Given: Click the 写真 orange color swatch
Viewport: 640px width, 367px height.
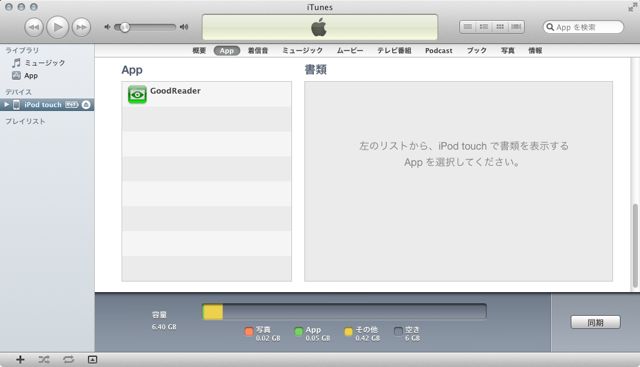Looking at the screenshot, I should pyautogui.click(x=249, y=331).
